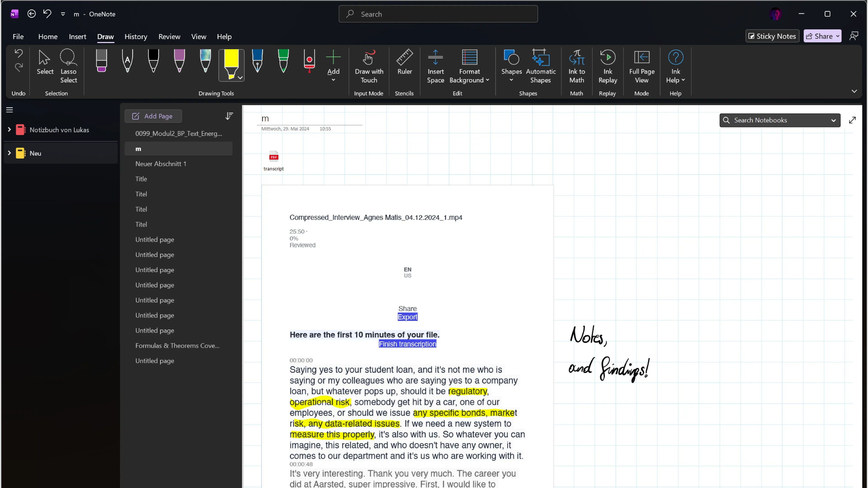Expand page with the diagonal arrows icon
868x488 pixels.
point(852,120)
